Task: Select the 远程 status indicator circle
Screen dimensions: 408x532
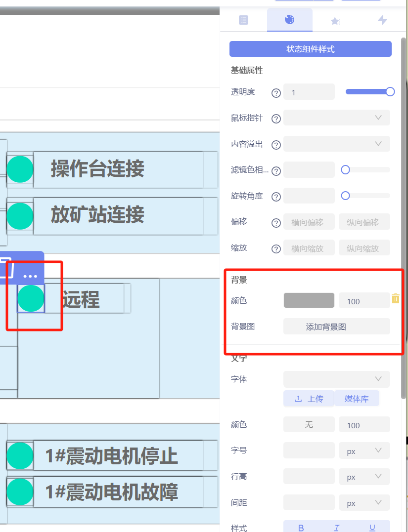Action: (x=31, y=298)
